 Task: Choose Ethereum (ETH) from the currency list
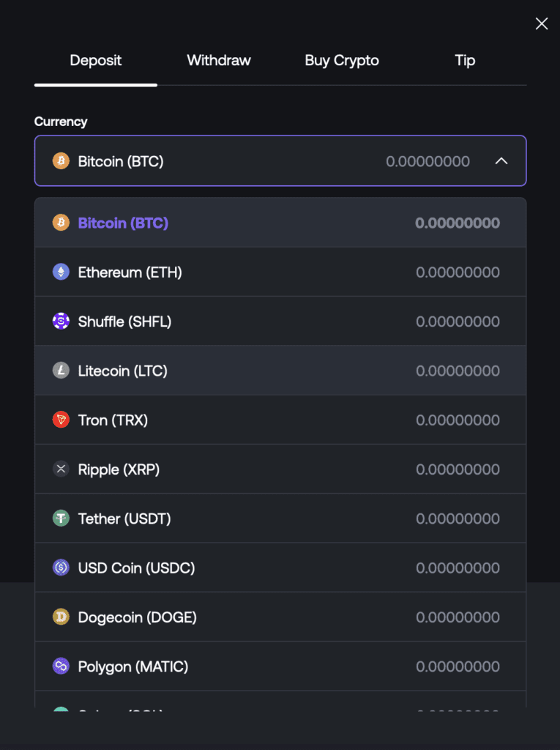(280, 272)
